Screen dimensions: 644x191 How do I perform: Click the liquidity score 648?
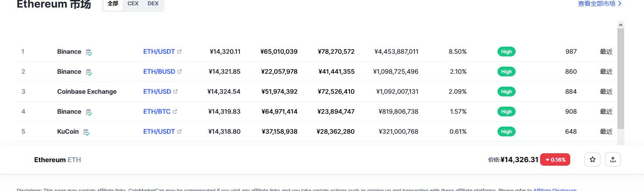point(571,131)
